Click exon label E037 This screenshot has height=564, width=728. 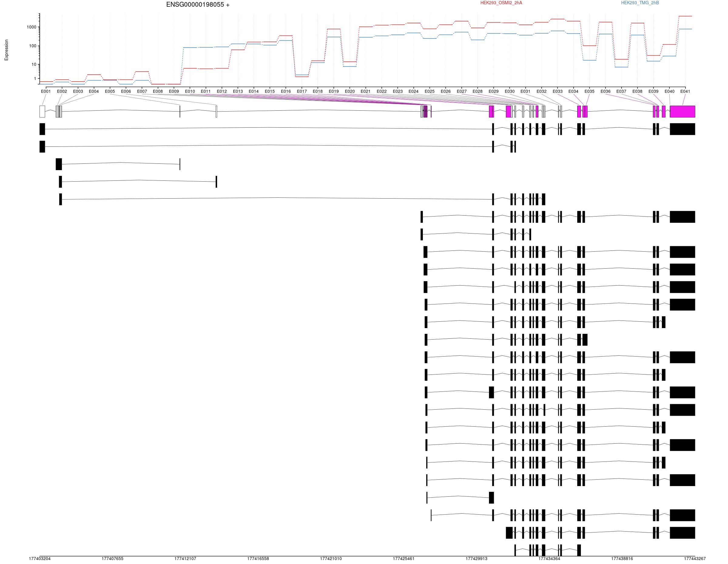(621, 91)
